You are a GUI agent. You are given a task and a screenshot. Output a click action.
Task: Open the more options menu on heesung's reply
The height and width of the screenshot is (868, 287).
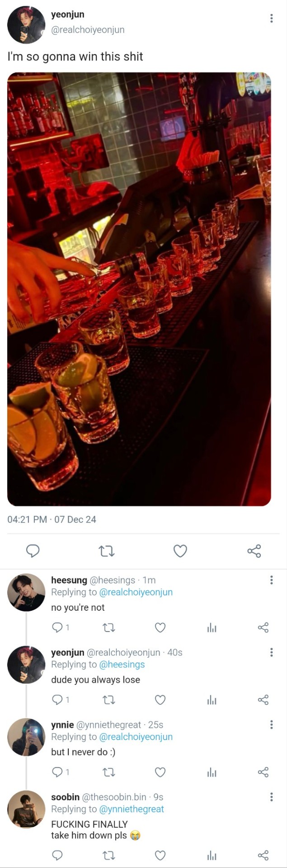[x=271, y=580]
